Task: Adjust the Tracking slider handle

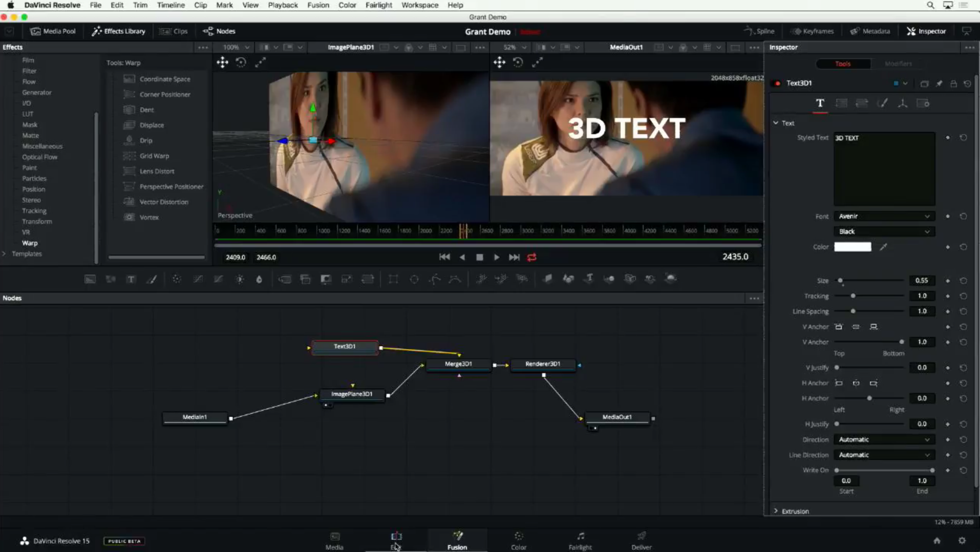Action: tap(853, 296)
